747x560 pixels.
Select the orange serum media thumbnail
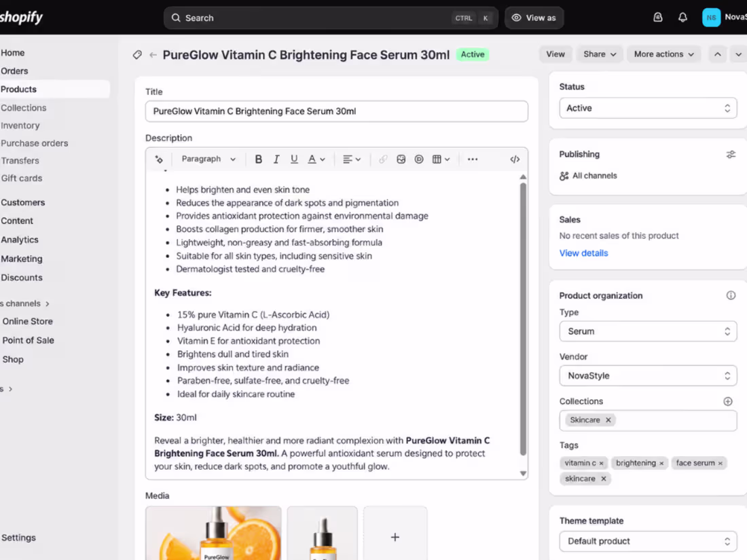[x=213, y=534]
